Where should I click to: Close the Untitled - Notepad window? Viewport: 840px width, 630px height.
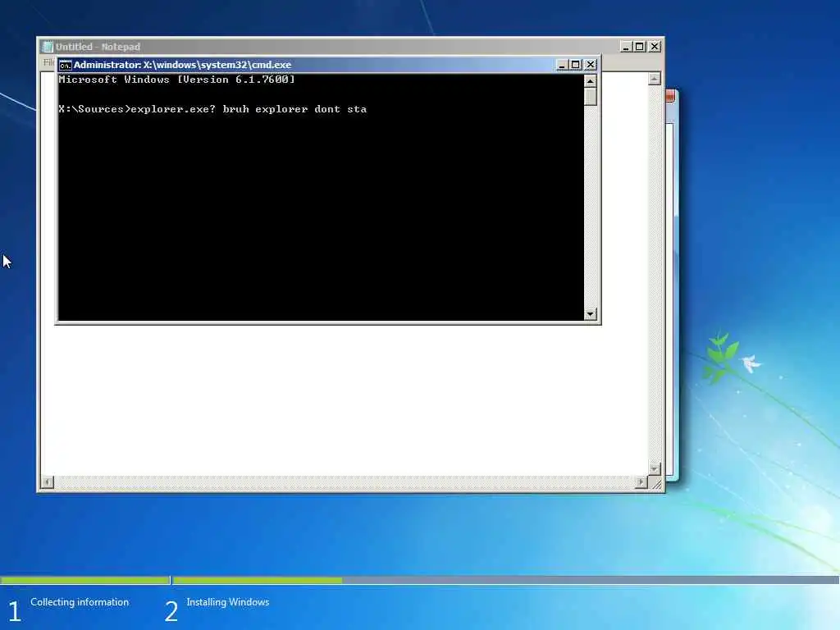(x=655, y=47)
